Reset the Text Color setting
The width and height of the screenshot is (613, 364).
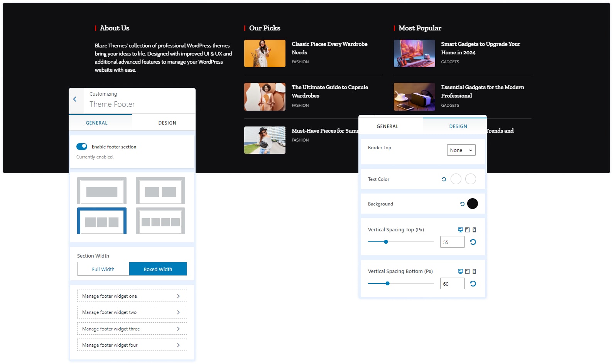[x=444, y=179]
